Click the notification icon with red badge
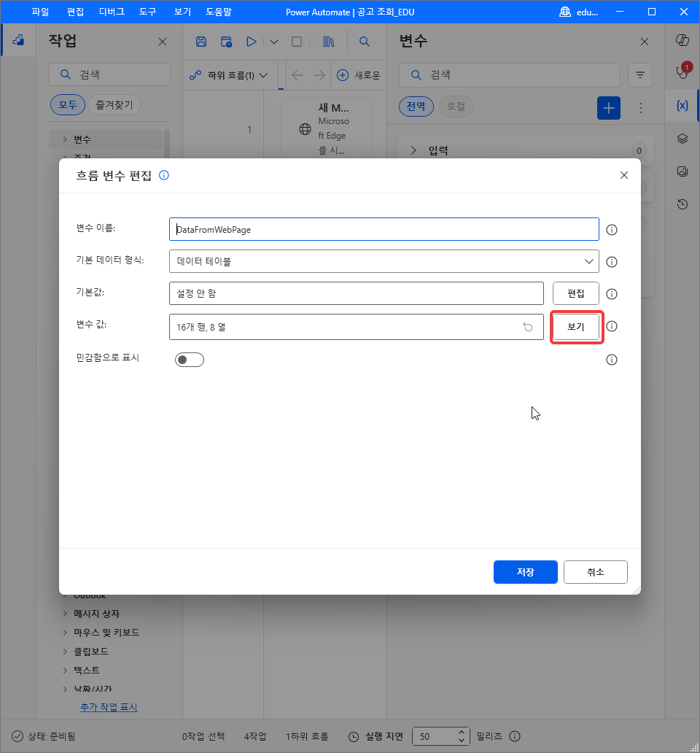The image size is (700, 753). pyautogui.click(x=683, y=71)
